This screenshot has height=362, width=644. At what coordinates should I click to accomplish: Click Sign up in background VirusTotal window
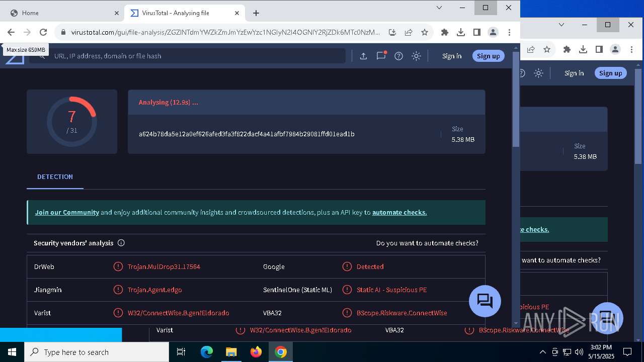[x=610, y=73]
